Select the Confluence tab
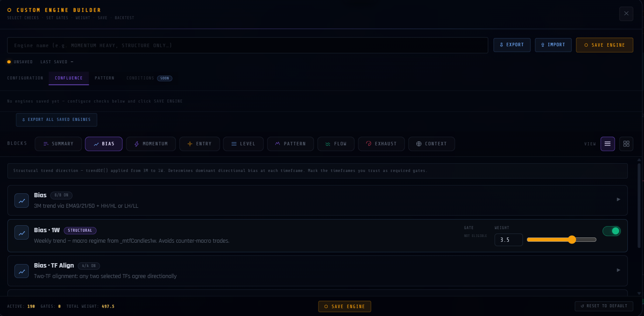Screen dimensions: 644x316 point(69,78)
